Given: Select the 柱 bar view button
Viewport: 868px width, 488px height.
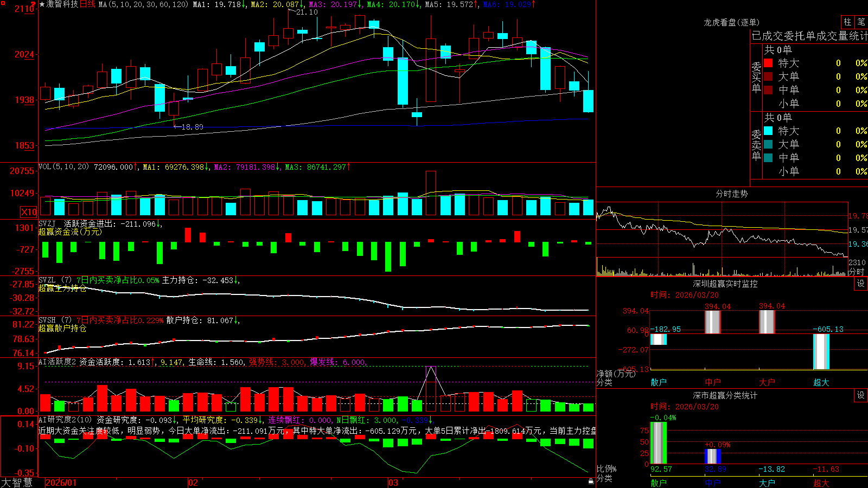Looking at the screenshot, I should click(x=847, y=22).
